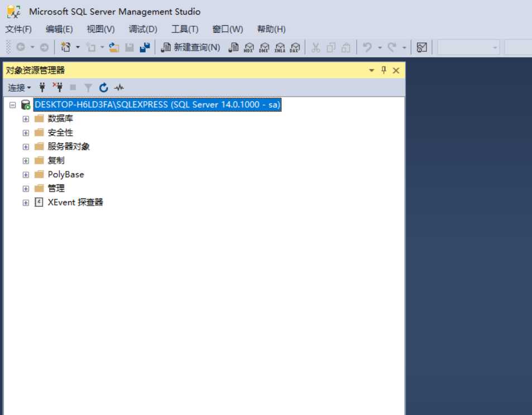Pin the 对象资源管理器 panel
Viewport: 532px width, 415px height.
click(x=384, y=70)
